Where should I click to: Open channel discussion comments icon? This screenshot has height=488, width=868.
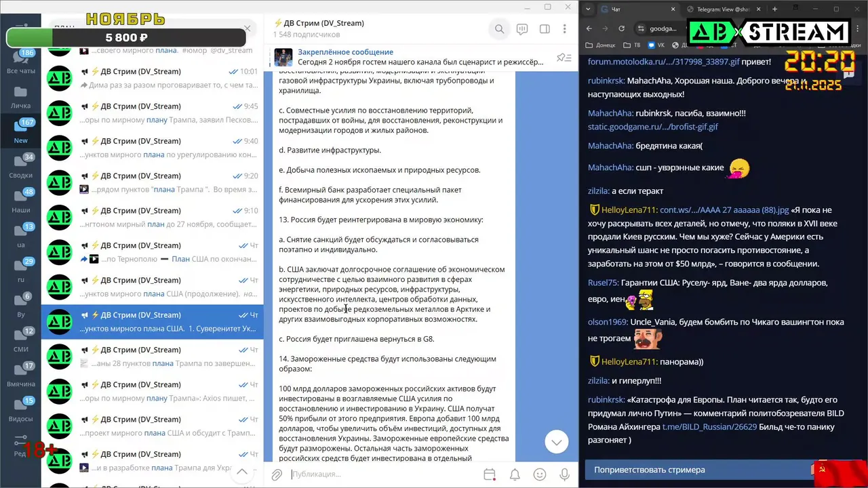click(522, 29)
